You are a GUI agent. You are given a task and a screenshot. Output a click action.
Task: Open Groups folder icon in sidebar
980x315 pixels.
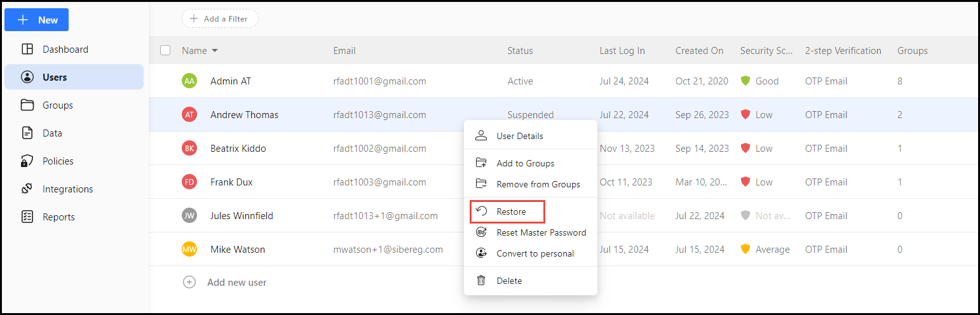(x=27, y=105)
